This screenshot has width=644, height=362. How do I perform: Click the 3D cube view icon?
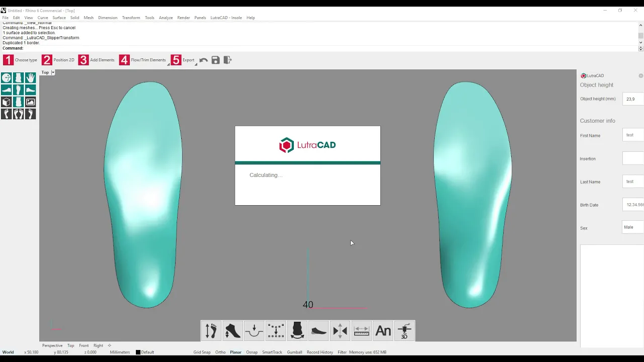tap(7, 102)
